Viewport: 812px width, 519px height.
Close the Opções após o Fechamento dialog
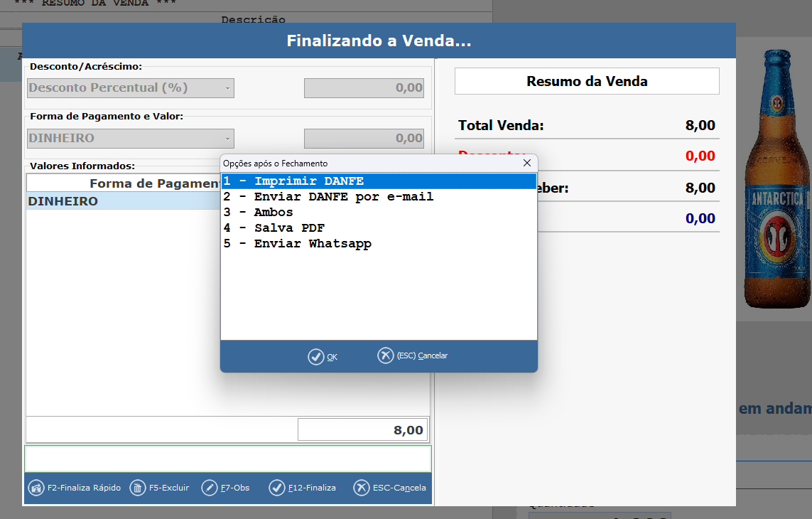tap(527, 163)
